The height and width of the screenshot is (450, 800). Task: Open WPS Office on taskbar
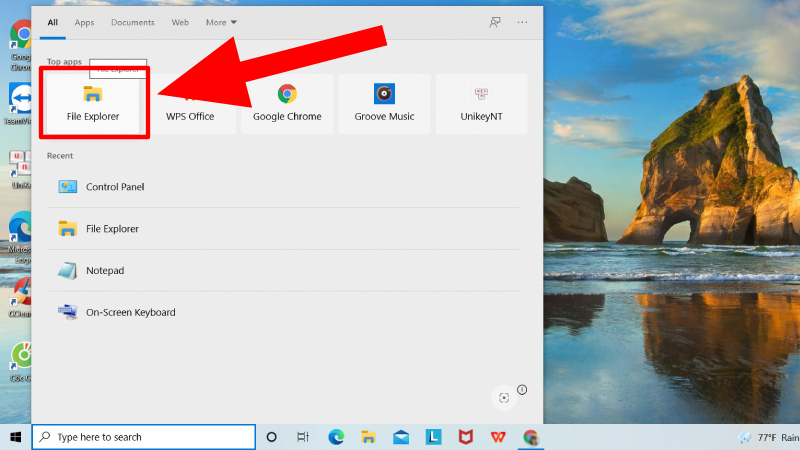pos(498,437)
